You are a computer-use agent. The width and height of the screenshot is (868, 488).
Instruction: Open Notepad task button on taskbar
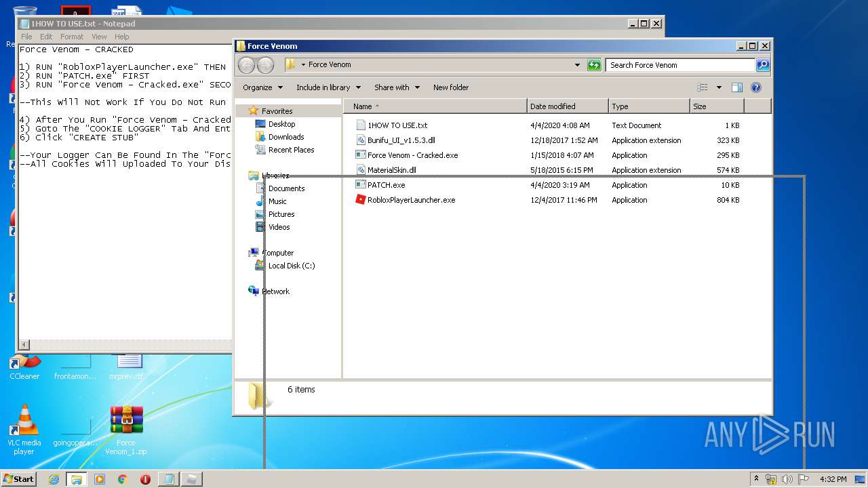pyautogui.click(x=168, y=479)
